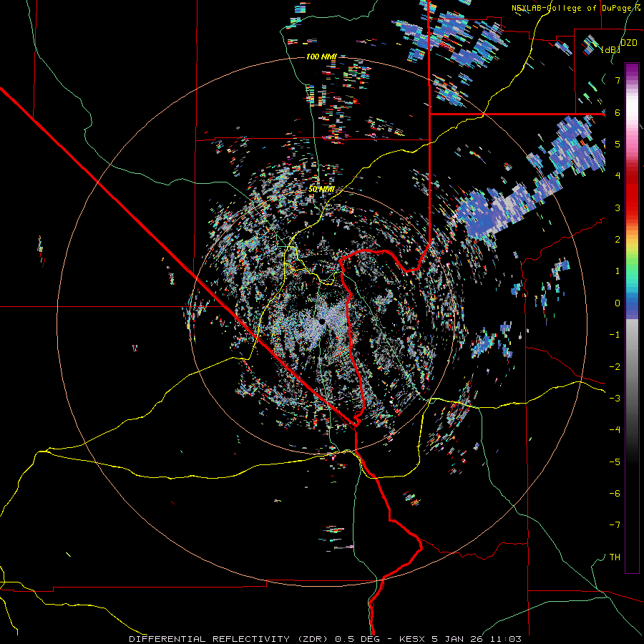The height and width of the screenshot is (644, 644).
Task: Click the "5" value on the color scale
Action: (618, 144)
